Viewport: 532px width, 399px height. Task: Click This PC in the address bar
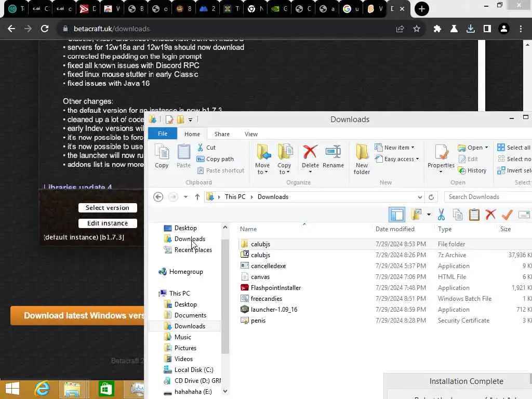pyautogui.click(x=235, y=197)
